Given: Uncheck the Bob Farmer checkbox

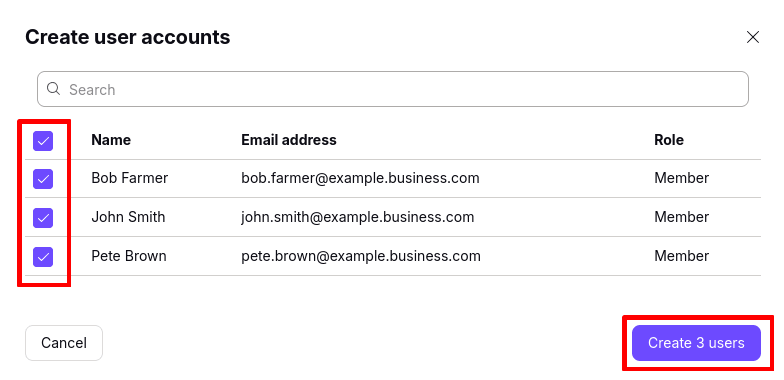Looking at the screenshot, I should [x=43, y=178].
